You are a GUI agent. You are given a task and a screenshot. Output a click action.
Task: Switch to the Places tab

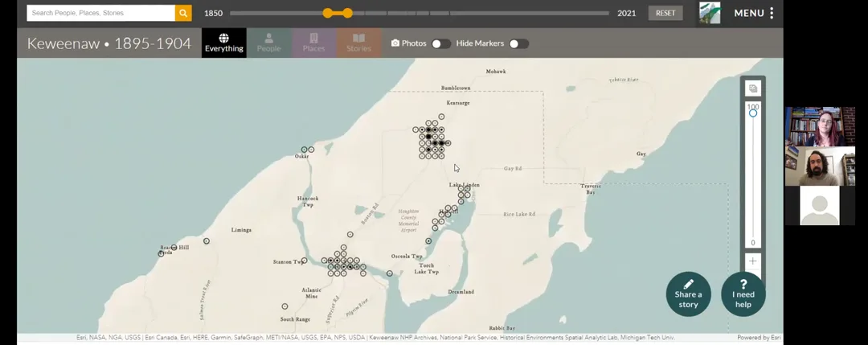[314, 43]
